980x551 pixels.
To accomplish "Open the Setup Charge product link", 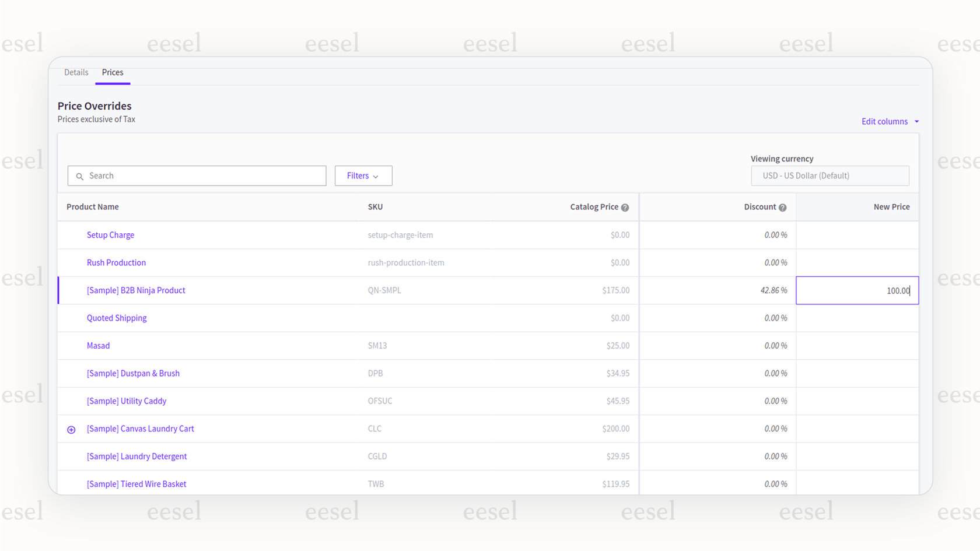I will point(110,235).
